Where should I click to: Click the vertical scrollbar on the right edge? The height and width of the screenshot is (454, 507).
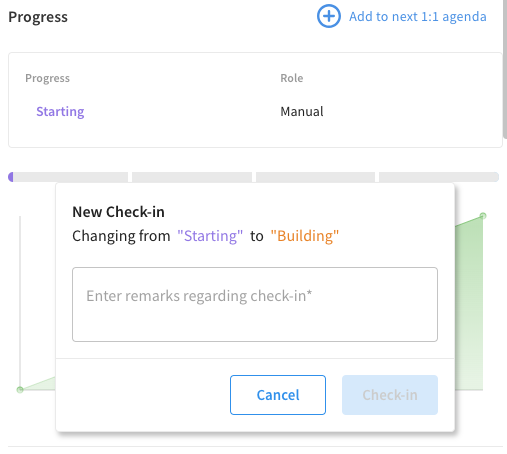(x=505, y=68)
